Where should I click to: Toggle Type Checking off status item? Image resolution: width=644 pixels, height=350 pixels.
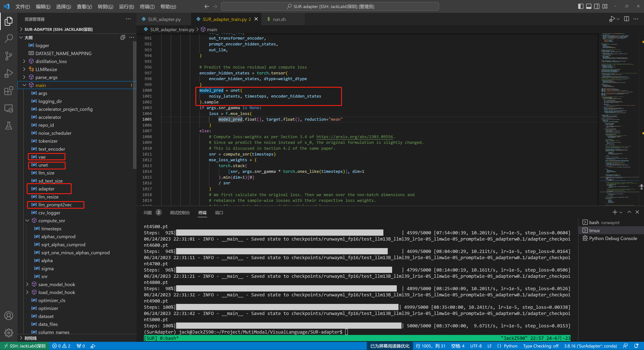tap(541, 346)
